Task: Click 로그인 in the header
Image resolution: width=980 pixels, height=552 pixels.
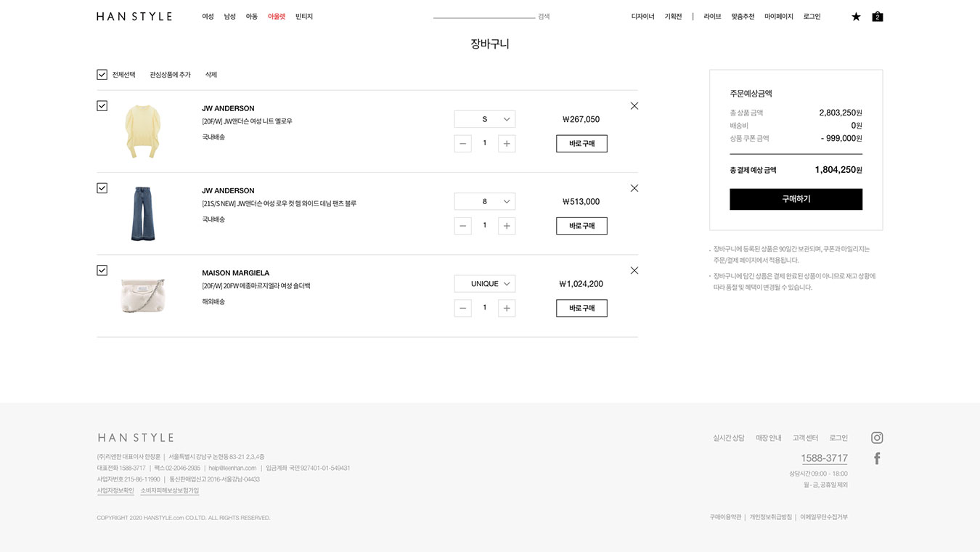Action: (x=812, y=17)
